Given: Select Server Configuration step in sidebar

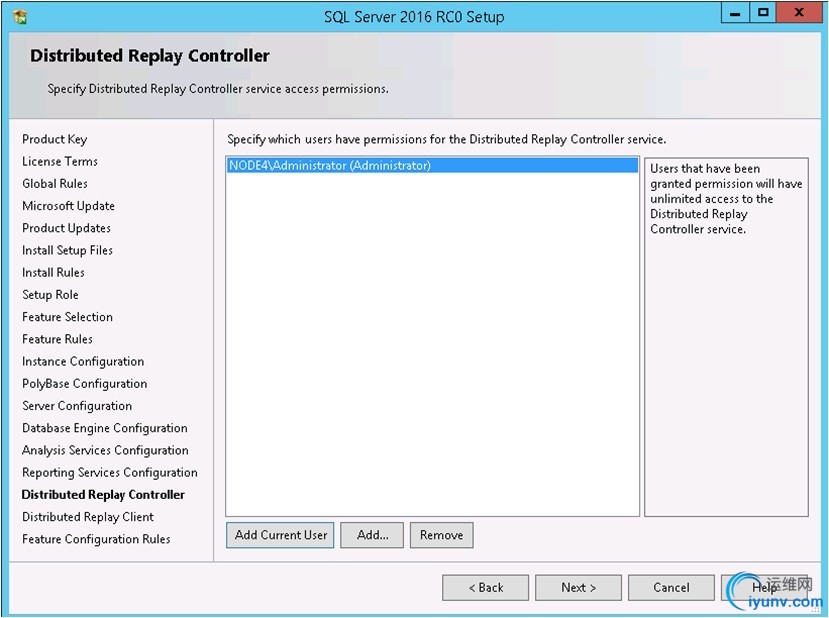Looking at the screenshot, I should click(77, 405).
